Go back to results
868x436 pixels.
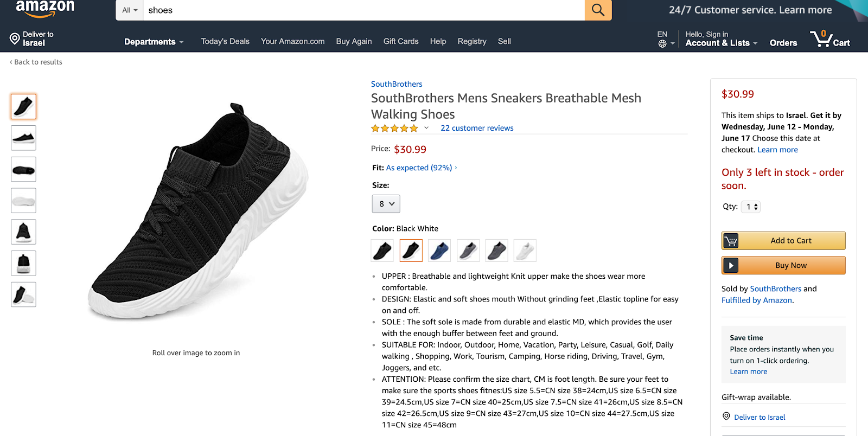36,62
